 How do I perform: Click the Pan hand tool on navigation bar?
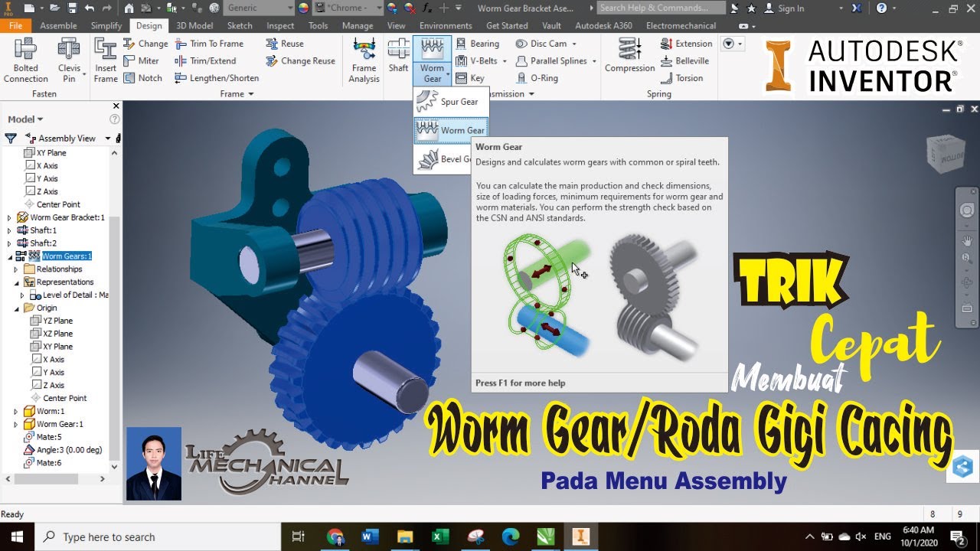tap(967, 240)
